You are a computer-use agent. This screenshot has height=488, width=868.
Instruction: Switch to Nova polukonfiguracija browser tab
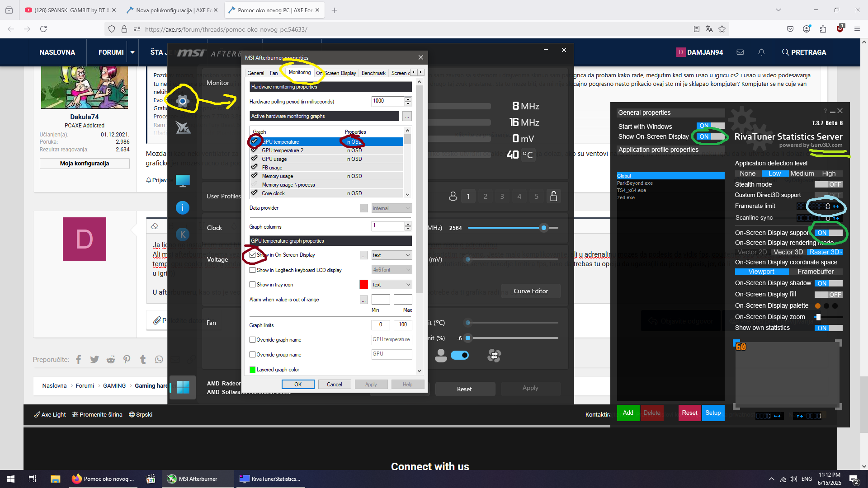coord(172,10)
